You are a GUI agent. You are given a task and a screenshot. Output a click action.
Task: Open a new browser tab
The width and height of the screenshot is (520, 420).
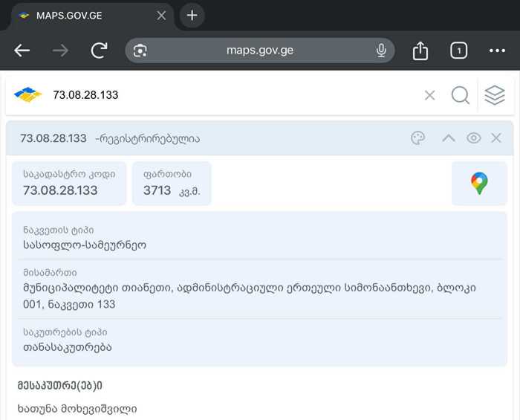click(x=192, y=15)
